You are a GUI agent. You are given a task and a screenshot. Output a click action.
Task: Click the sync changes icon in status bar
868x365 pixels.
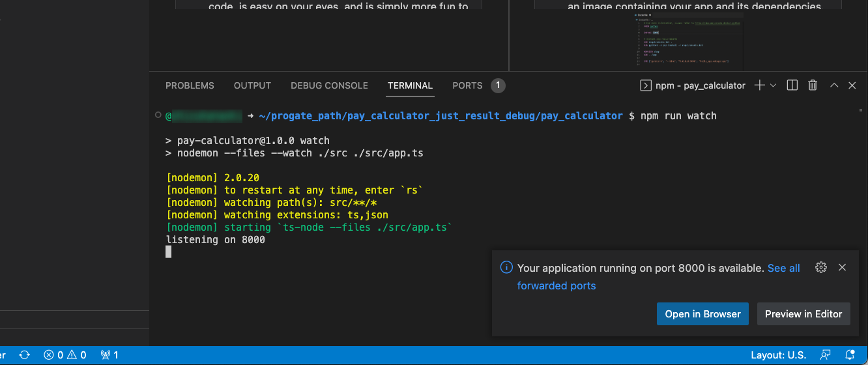pyautogui.click(x=24, y=355)
